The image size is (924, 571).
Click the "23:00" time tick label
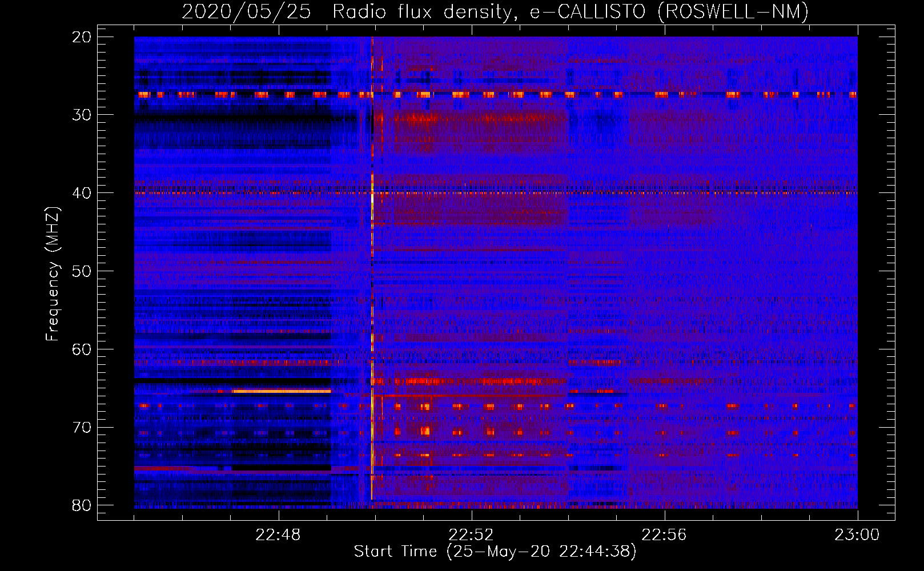tap(857, 535)
